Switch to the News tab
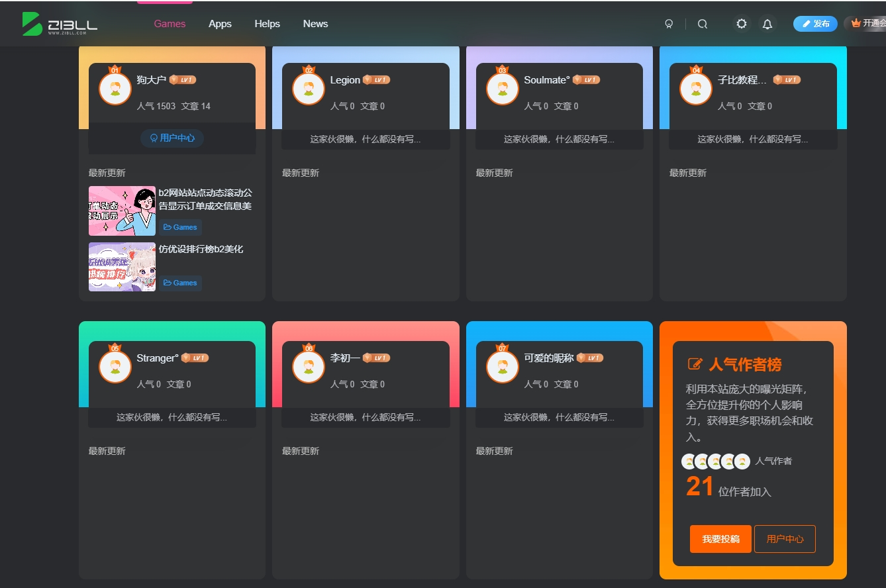This screenshot has height=588, width=886. tap(315, 24)
